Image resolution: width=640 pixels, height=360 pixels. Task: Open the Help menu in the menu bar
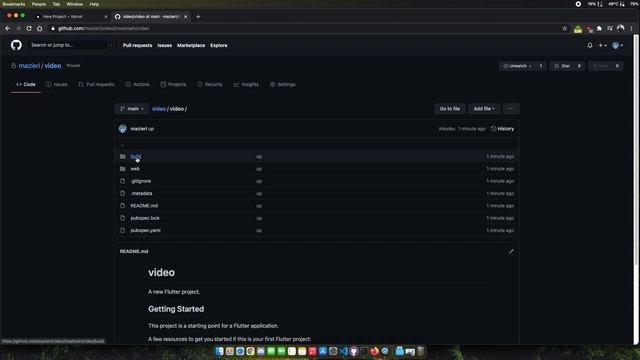pos(94,4)
